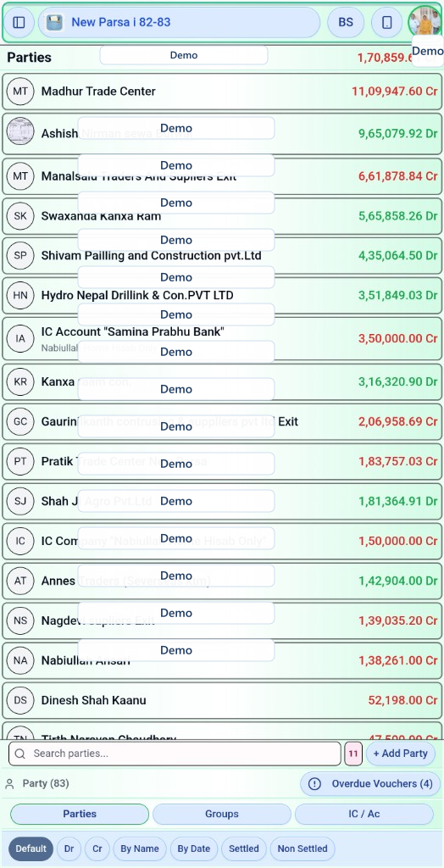Click the + Add Party button

(x=400, y=754)
